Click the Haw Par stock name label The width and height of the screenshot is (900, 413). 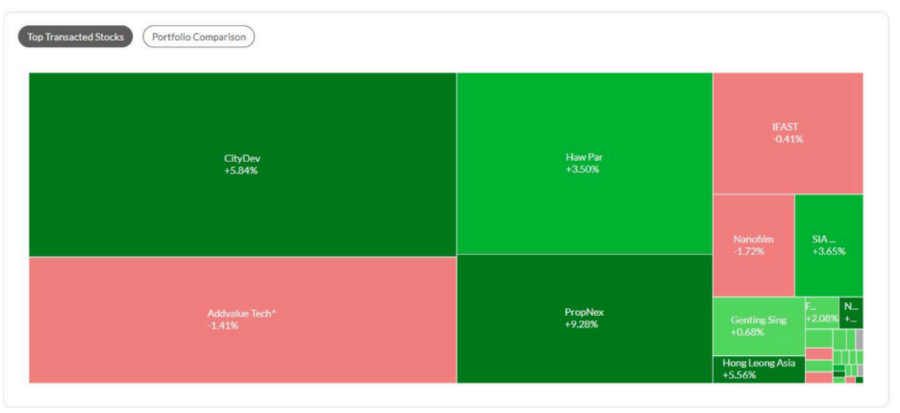pos(584,157)
